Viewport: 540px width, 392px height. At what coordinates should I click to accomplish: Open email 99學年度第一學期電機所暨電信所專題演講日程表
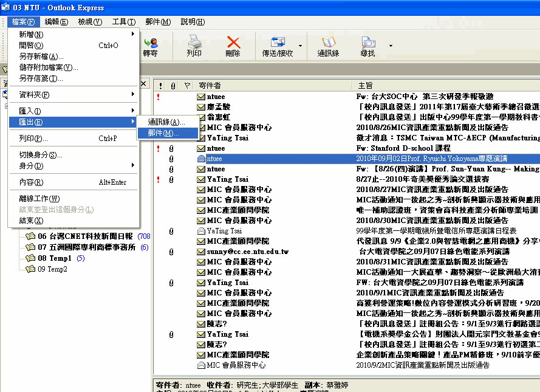point(436,231)
